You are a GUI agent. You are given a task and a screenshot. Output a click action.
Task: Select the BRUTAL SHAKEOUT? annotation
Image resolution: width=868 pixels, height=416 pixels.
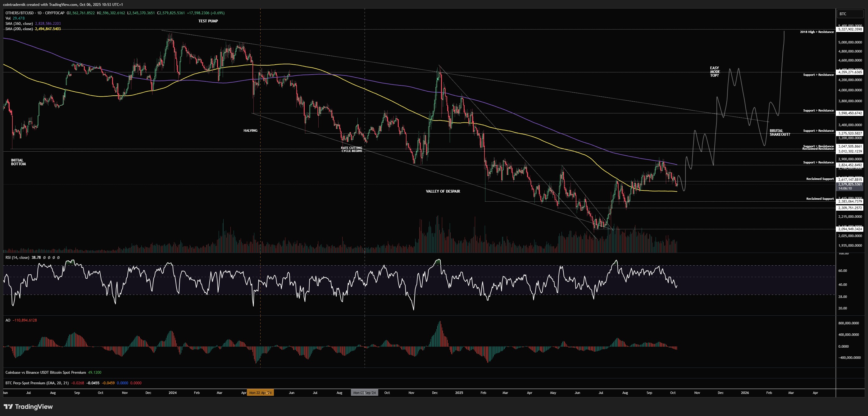[779, 132]
